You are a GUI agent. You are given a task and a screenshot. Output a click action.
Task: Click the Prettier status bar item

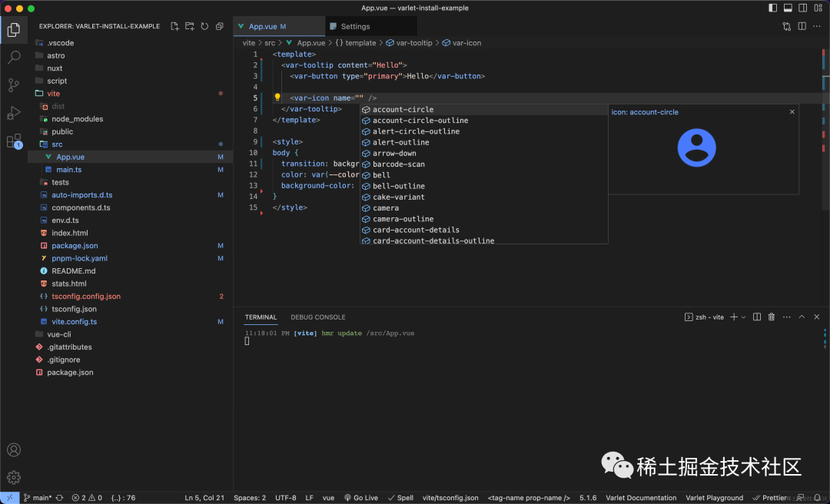click(769, 498)
